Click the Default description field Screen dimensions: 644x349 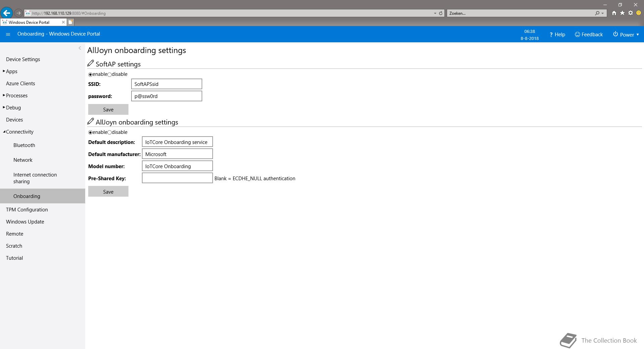[177, 142]
